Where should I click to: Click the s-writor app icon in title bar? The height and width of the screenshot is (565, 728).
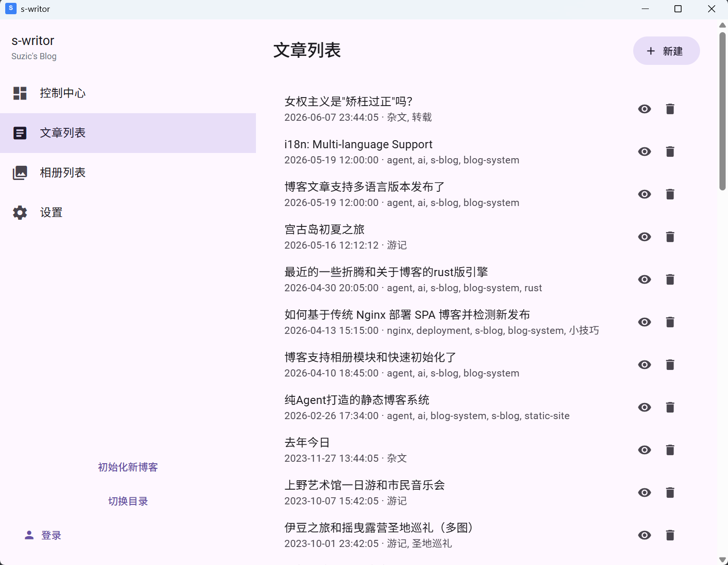click(x=11, y=9)
